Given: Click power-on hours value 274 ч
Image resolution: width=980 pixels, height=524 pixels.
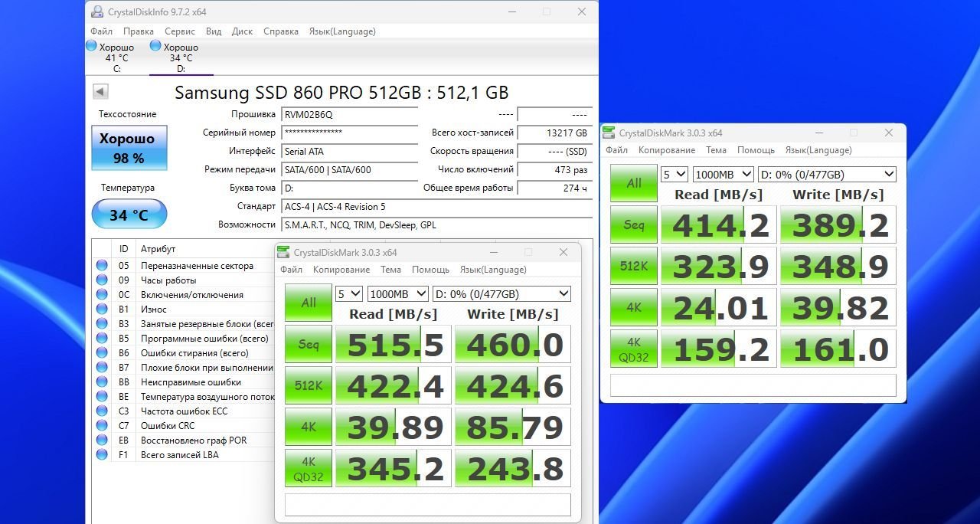Looking at the screenshot, I should pos(554,188).
